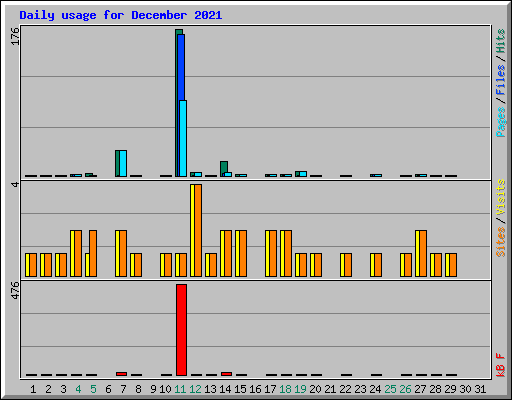Screen dimensions: 512x400
Task: Select day "16" on the x-axis
Action: click(255, 389)
